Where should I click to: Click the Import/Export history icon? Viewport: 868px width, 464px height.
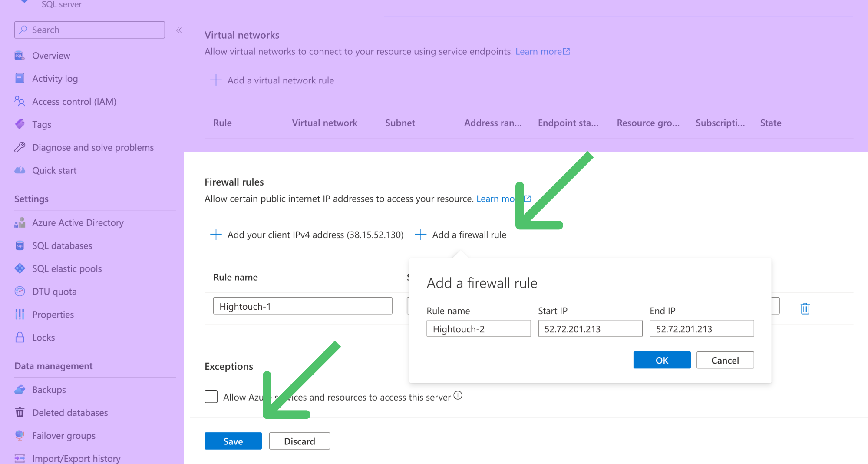[x=20, y=458]
